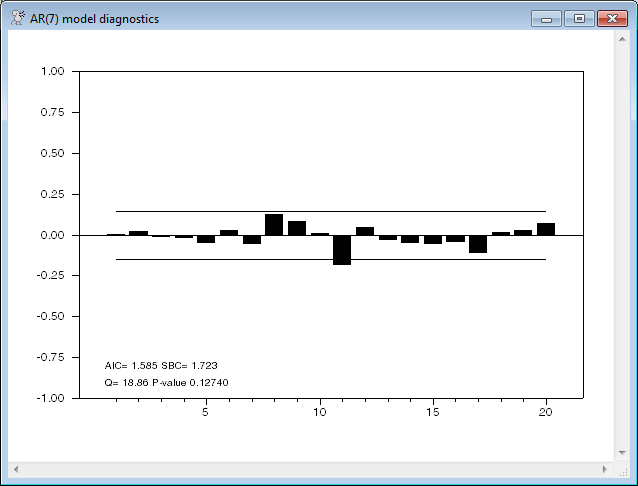Click the positive bar at lag 20
638x486 pixels.
click(x=546, y=229)
